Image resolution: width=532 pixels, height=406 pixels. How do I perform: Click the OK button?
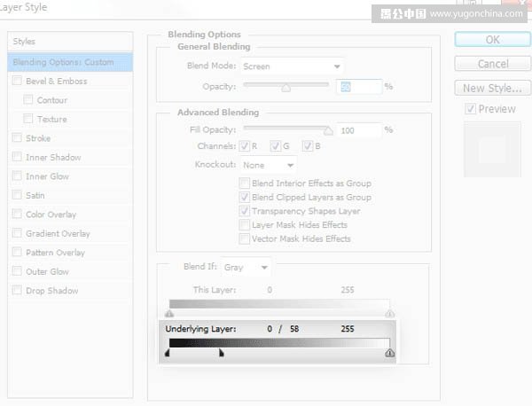(492, 40)
